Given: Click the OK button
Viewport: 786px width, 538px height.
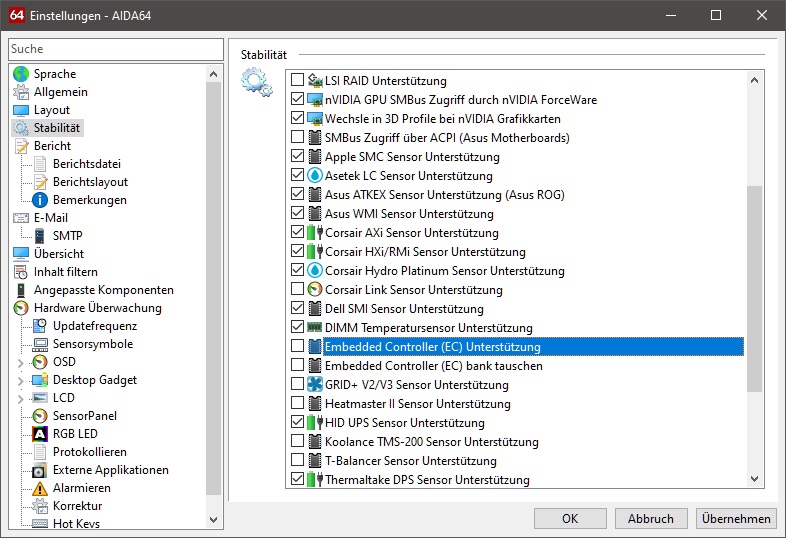Looking at the screenshot, I should [x=570, y=518].
